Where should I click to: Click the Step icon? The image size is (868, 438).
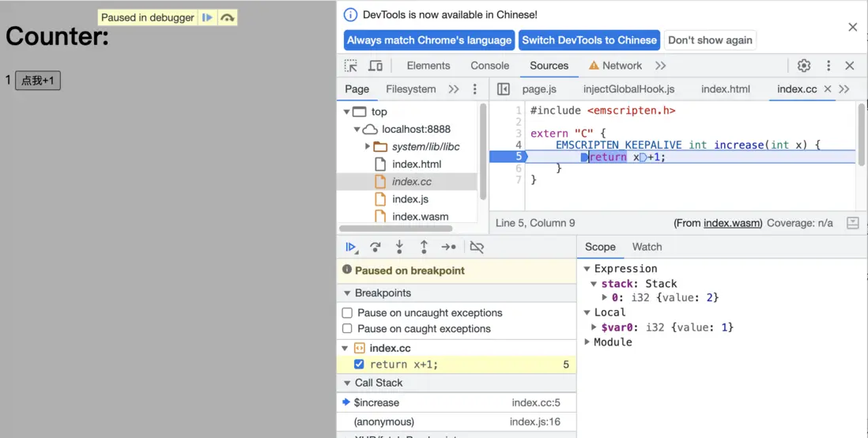pos(448,247)
